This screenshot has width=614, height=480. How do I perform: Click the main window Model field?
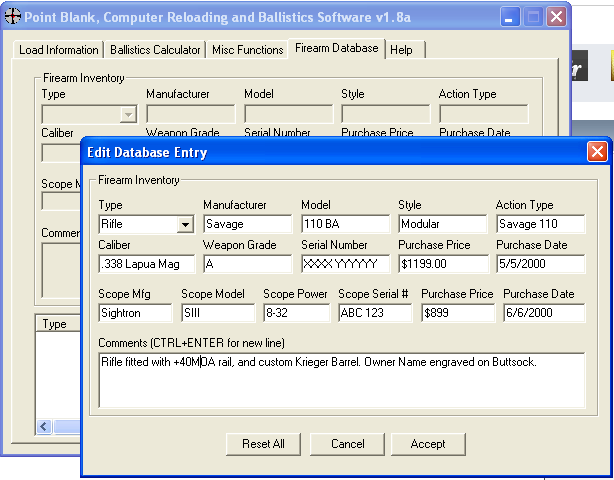[289, 114]
